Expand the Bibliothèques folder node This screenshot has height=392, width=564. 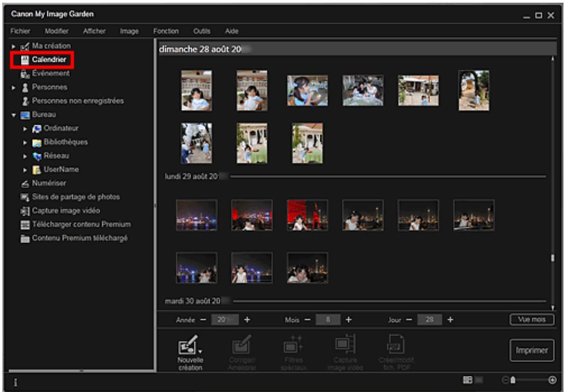coord(25,142)
